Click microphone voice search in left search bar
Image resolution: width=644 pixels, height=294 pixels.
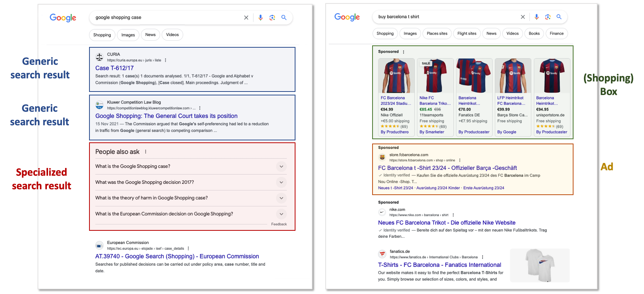pyautogui.click(x=260, y=17)
